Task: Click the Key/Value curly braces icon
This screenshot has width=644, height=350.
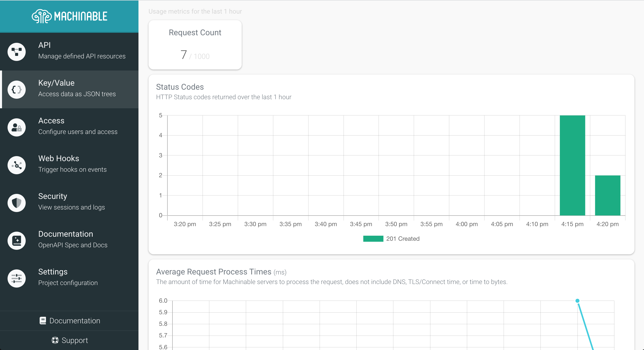Action: pos(17,90)
